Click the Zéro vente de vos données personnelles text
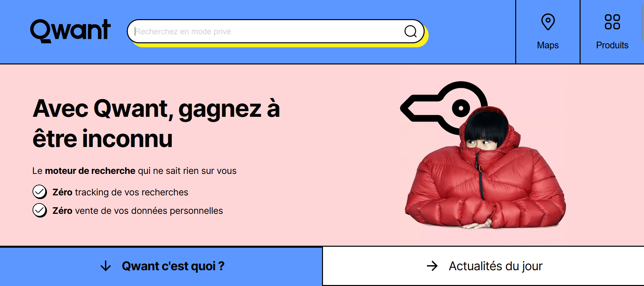644x286 pixels. [138, 211]
